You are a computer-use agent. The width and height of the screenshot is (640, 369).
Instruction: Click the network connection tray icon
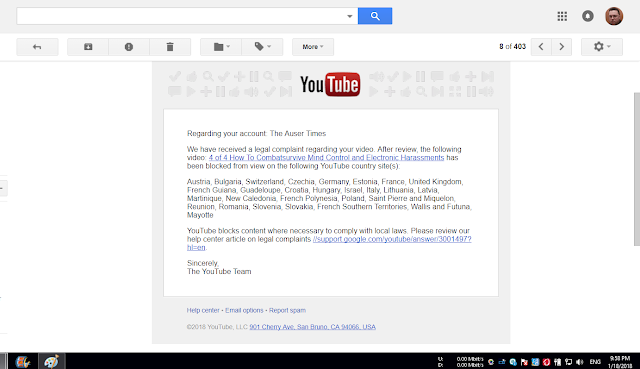(569, 362)
